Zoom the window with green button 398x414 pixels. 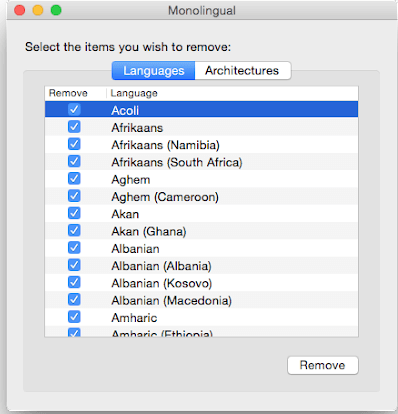pyautogui.click(x=56, y=10)
